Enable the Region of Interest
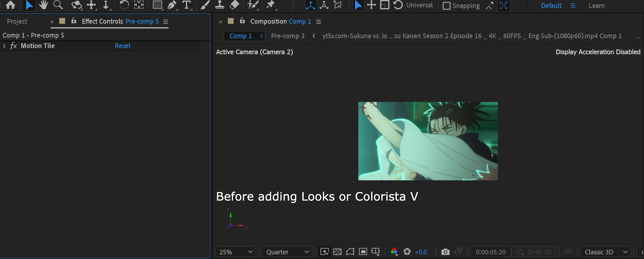This screenshot has height=259, width=644. click(x=363, y=251)
